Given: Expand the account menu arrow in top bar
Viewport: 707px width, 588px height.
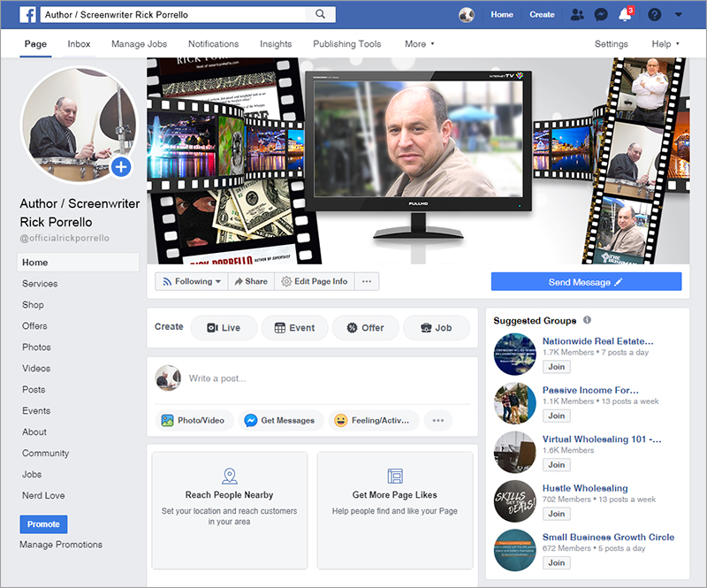Looking at the screenshot, I should 678,15.
